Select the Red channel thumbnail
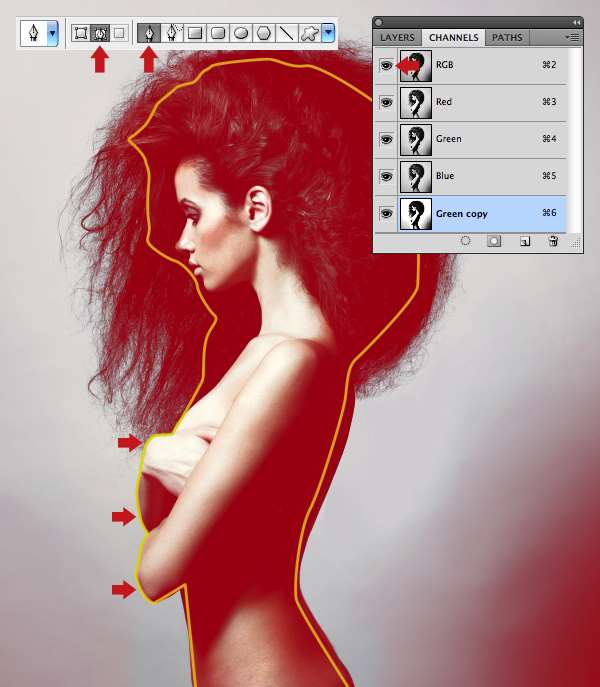 click(x=415, y=102)
